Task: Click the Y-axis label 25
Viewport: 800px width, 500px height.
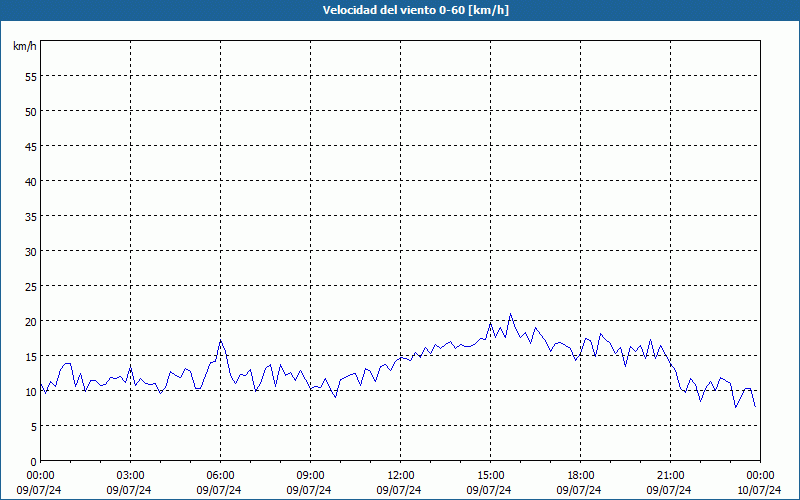Action: click(x=31, y=288)
